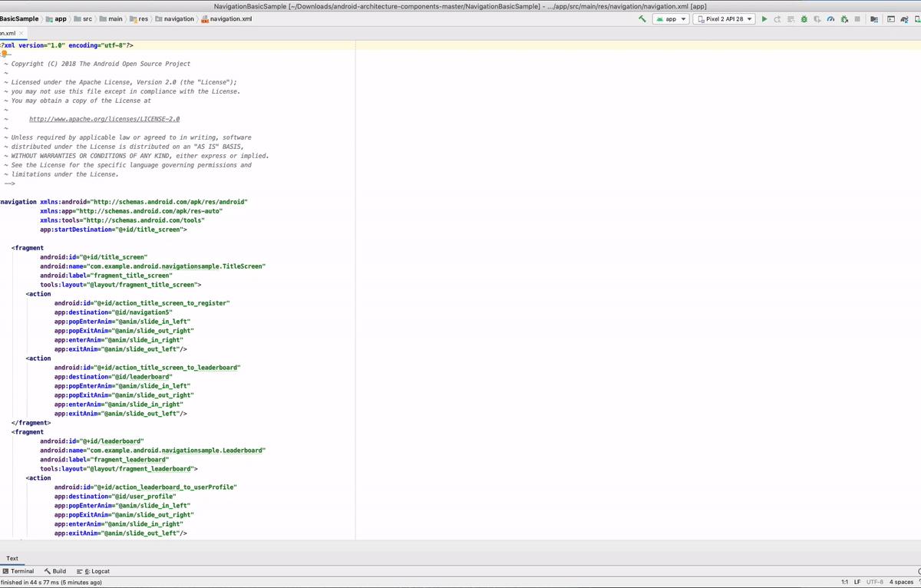The image size is (921, 588).
Task: Select the src breadcrumb folder
Action: [83, 18]
